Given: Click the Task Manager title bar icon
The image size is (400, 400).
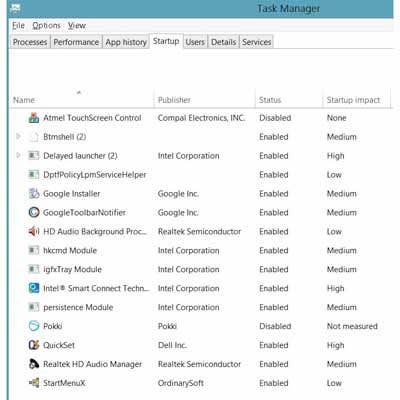Looking at the screenshot, I should pos(15,8).
